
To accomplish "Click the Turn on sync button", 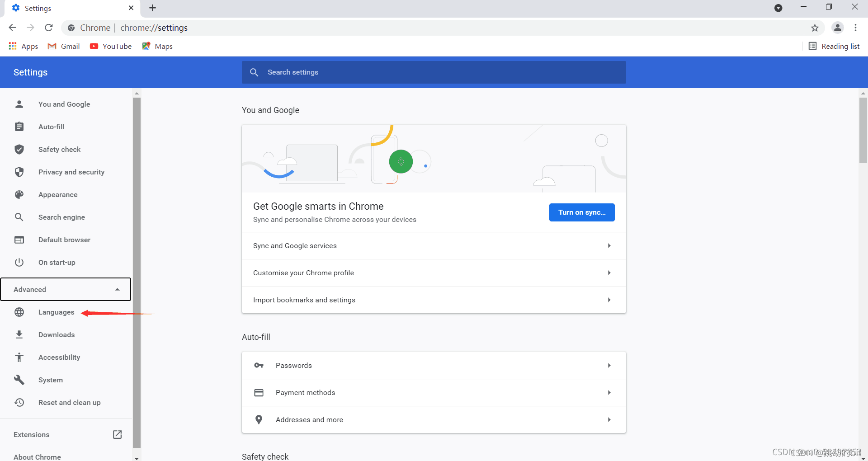I will pos(582,212).
